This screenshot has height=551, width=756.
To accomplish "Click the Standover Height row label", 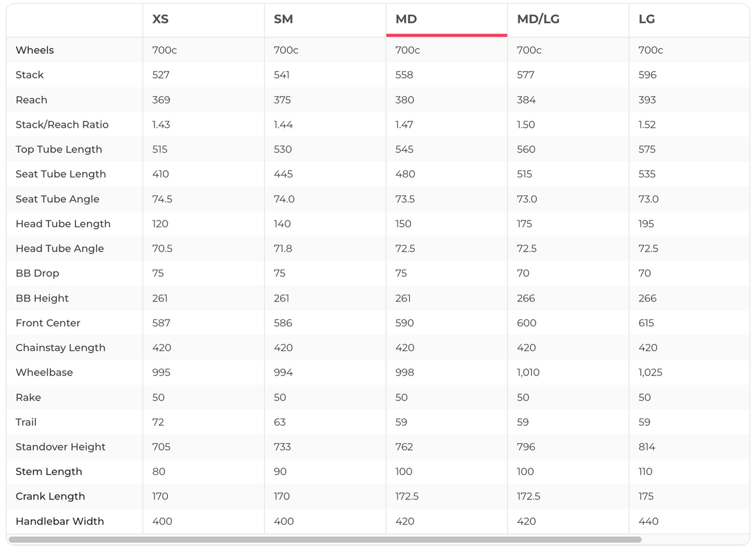I will click(x=60, y=447).
